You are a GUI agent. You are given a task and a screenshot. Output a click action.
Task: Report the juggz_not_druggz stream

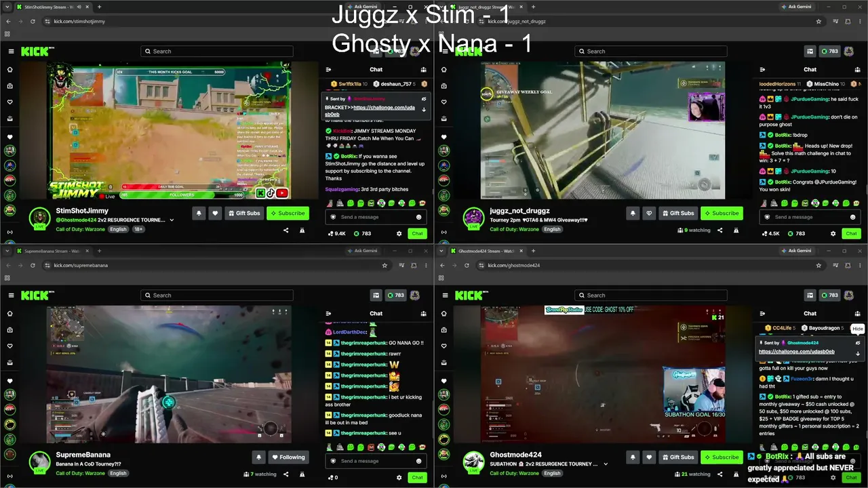pyautogui.click(x=736, y=230)
